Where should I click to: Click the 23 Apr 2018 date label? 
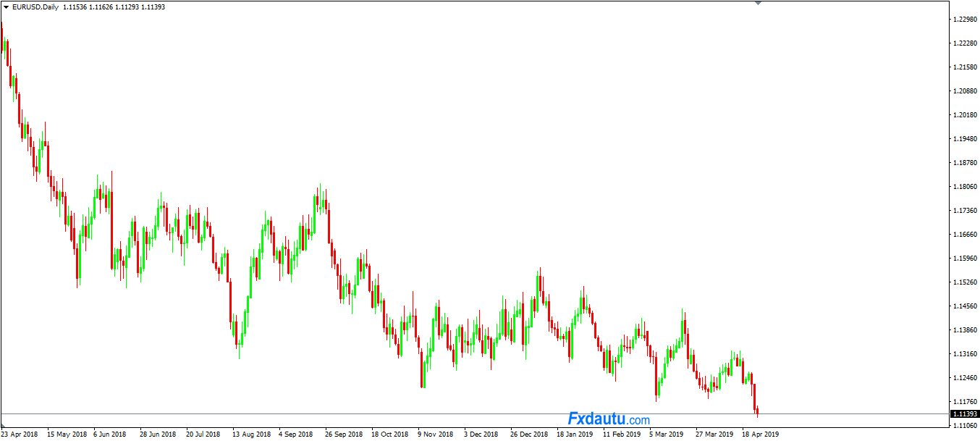20,434
